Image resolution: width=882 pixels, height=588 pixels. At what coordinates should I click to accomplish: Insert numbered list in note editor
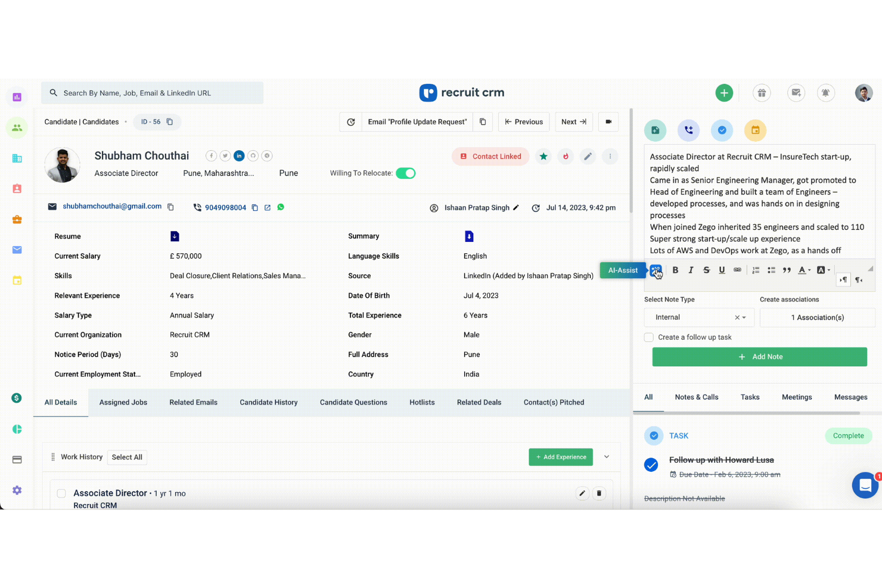[756, 270]
